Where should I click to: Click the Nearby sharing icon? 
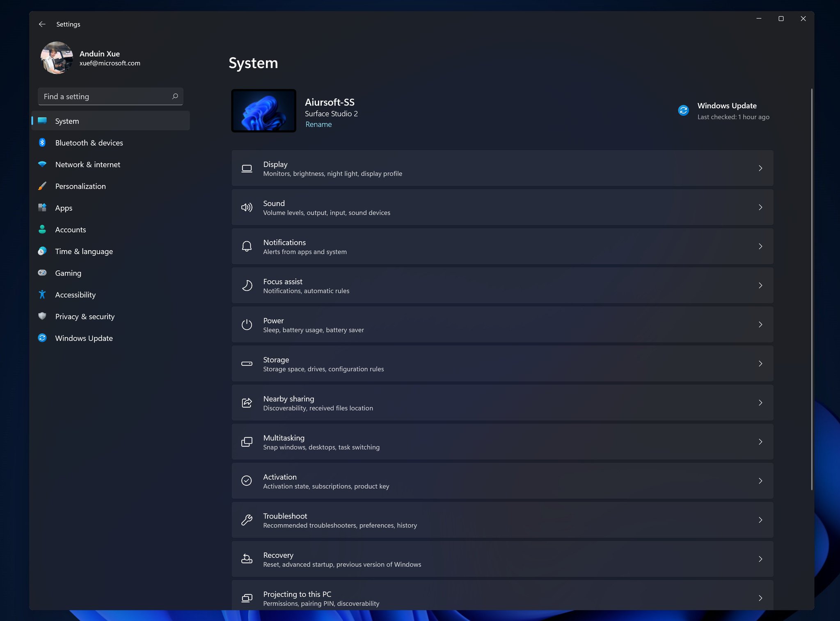tap(247, 403)
